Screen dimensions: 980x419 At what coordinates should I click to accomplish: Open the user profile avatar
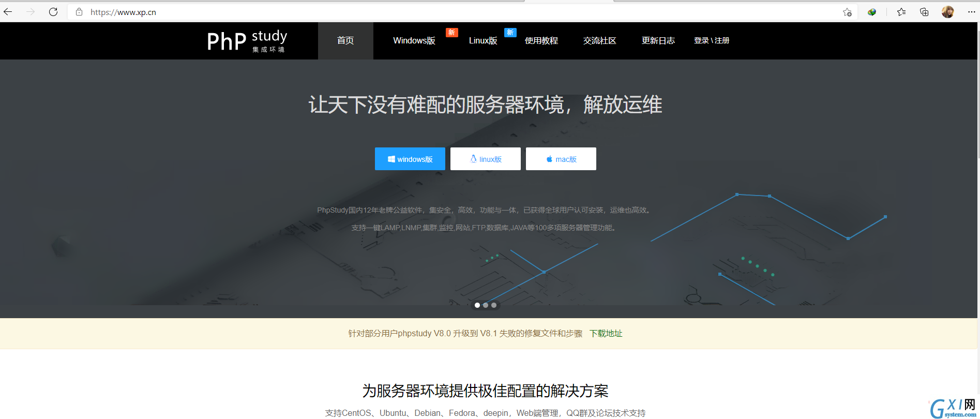click(947, 12)
